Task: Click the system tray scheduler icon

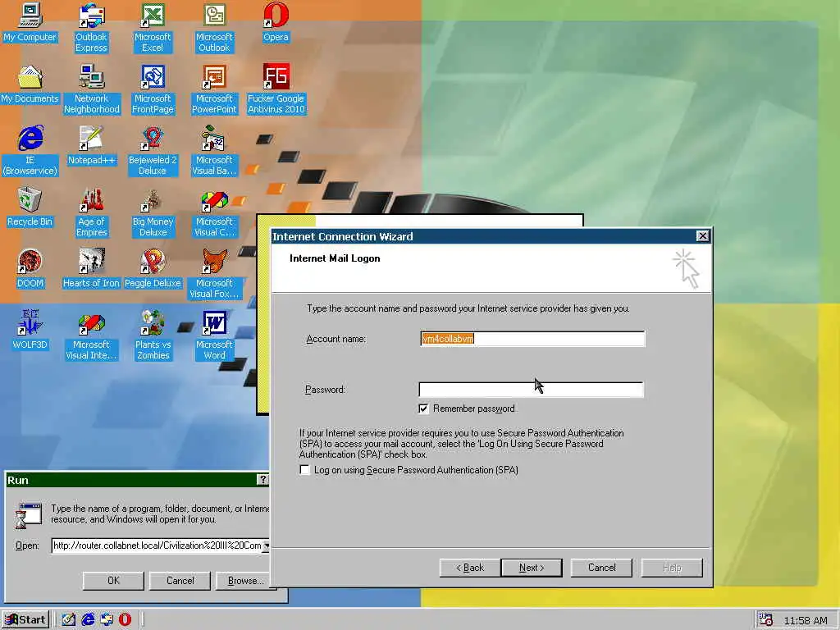Action: (765, 620)
